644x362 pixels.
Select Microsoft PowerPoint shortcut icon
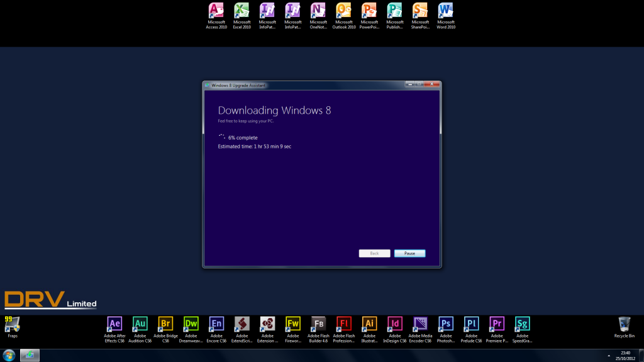[x=369, y=11]
